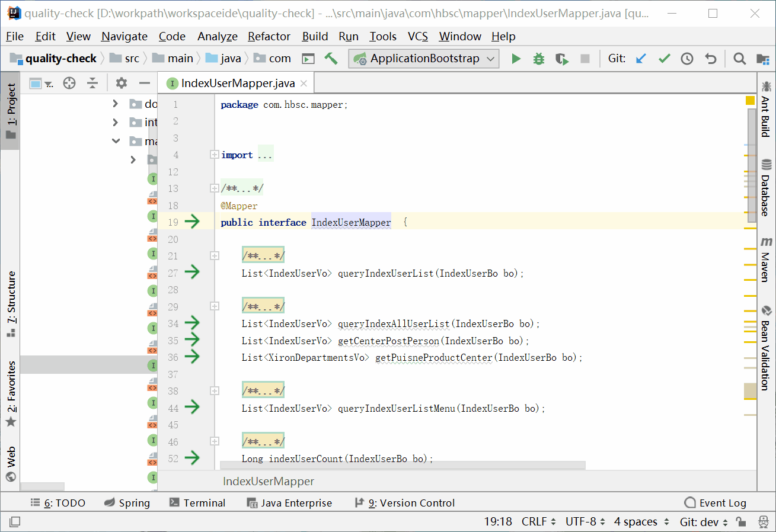Image resolution: width=776 pixels, height=532 pixels.
Task: Expand the 'int' folder tree node
Action: pyautogui.click(x=115, y=123)
